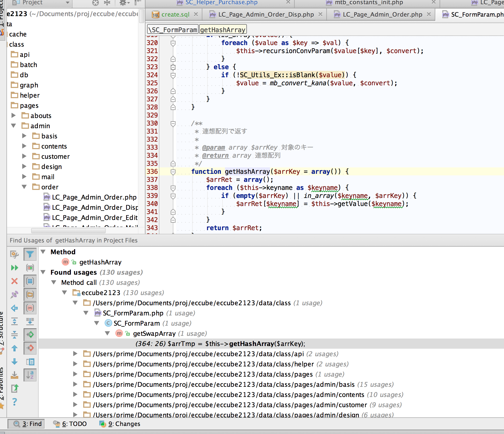Collapse all nodes in usages tree
The height and width of the screenshot is (434, 504).
(14, 335)
